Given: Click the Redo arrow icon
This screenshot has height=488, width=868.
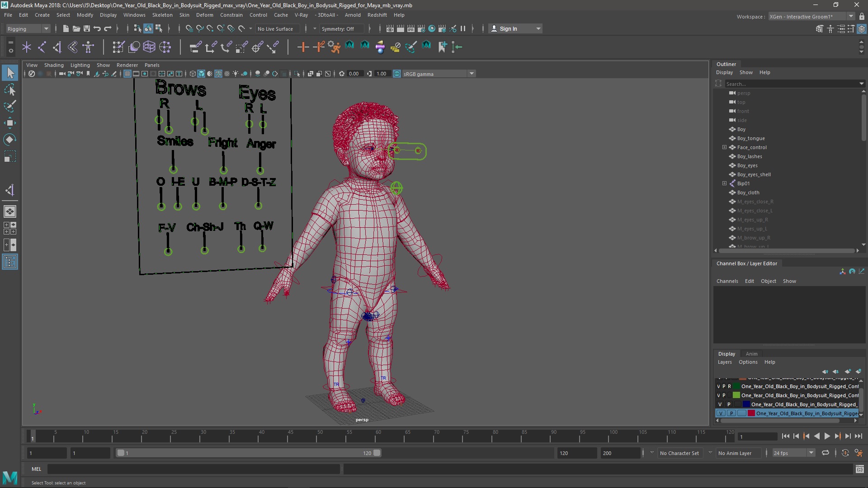Looking at the screenshot, I should pyautogui.click(x=108, y=28).
